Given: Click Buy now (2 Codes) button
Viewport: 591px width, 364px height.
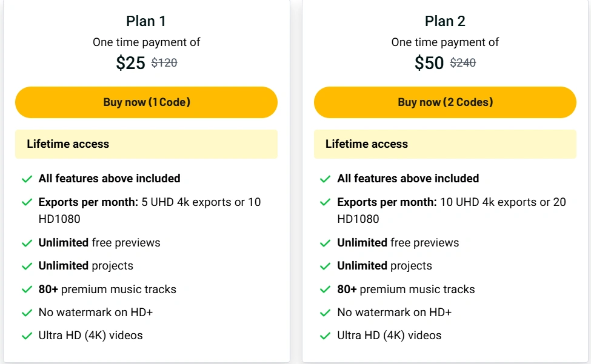Looking at the screenshot, I should coord(445,102).
